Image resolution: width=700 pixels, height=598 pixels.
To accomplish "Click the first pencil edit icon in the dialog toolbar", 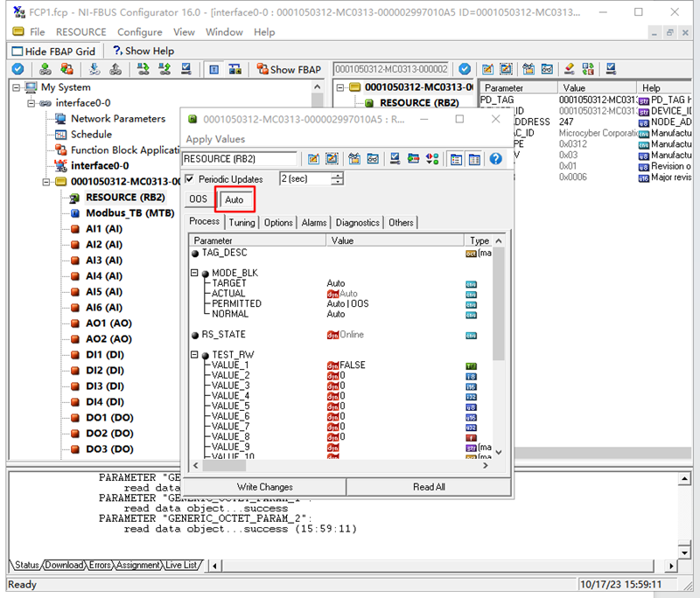I will pos(313,159).
